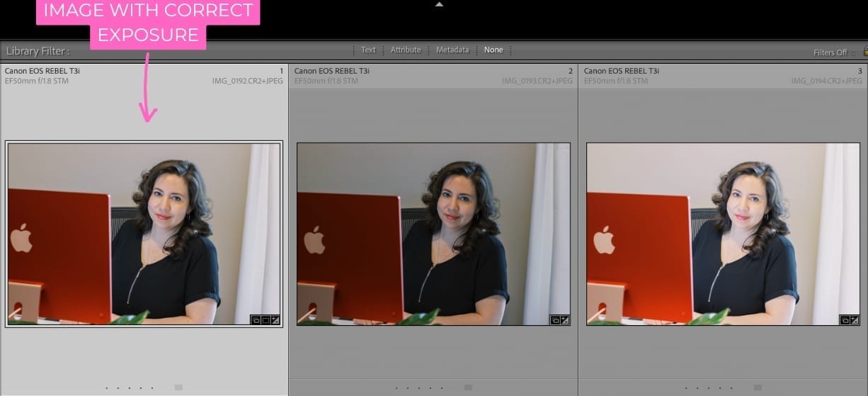
Task: Switch Library Filter to Text
Action: coord(368,50)
